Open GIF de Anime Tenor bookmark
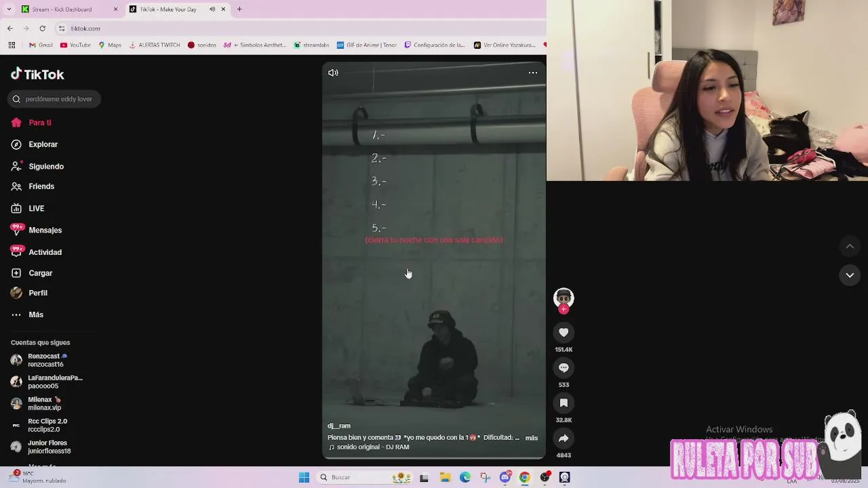Image resolution: width=868 pixels, height=488 pixels. pos(367,45)
